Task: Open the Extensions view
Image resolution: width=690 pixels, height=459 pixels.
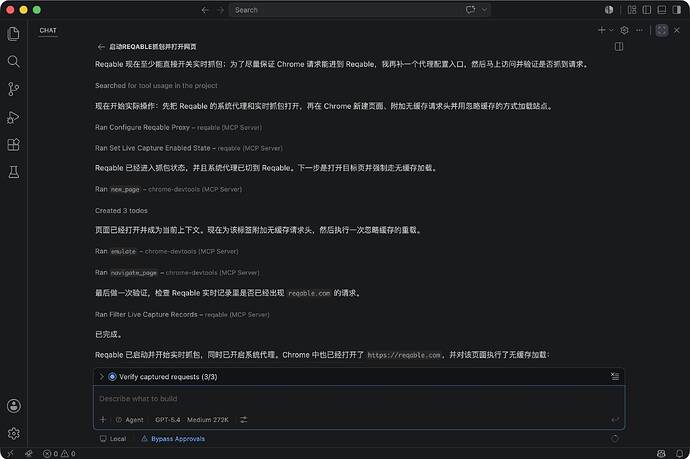Action: pyautogui.click(x=14, y=145)
